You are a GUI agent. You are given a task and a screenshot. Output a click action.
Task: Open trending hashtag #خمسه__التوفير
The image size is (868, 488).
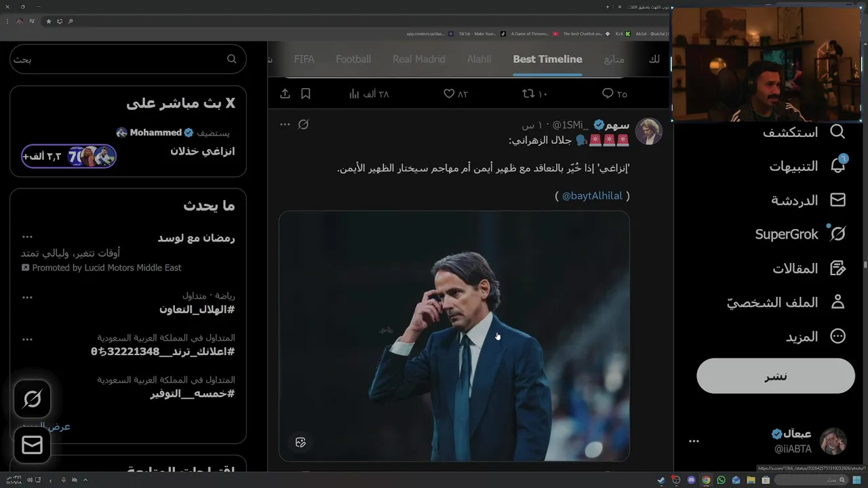[x=193, y=394]
